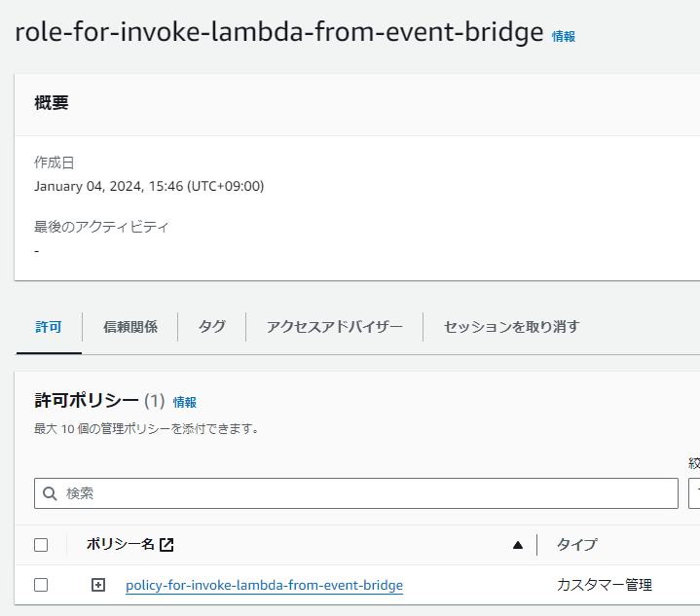Open the 情報 link next to the role name

[x=564, y=36]
